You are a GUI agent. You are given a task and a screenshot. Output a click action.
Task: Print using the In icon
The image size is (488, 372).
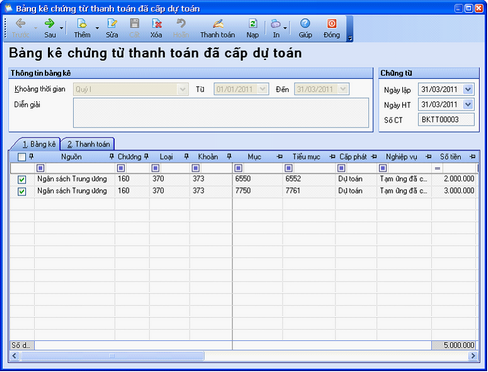pos(276,23)
